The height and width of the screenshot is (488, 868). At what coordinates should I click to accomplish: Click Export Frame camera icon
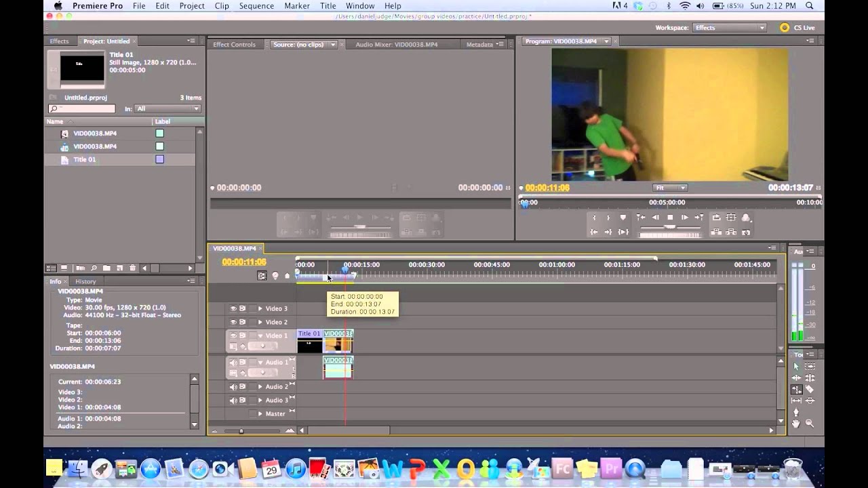tap(746, 232)
